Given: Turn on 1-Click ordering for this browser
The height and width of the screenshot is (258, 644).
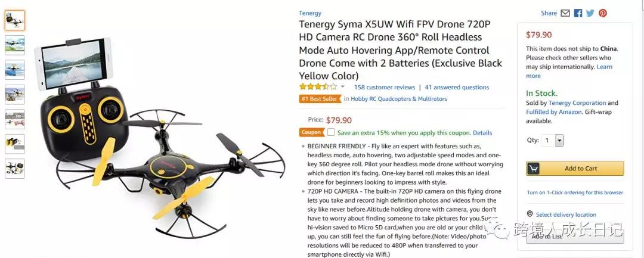Looking at the screenshot, I should pyautogui.click(x=575, y=192).
